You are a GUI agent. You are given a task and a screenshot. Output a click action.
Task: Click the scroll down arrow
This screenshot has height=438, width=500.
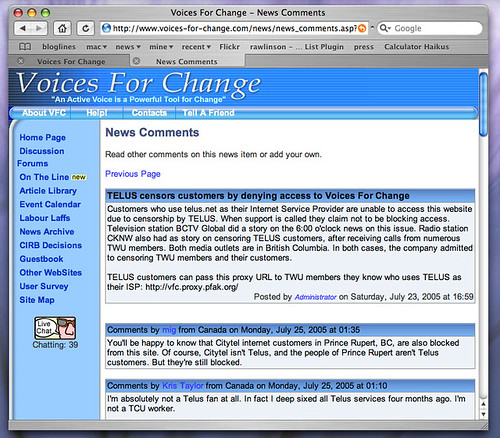click(x=483, y=414)
